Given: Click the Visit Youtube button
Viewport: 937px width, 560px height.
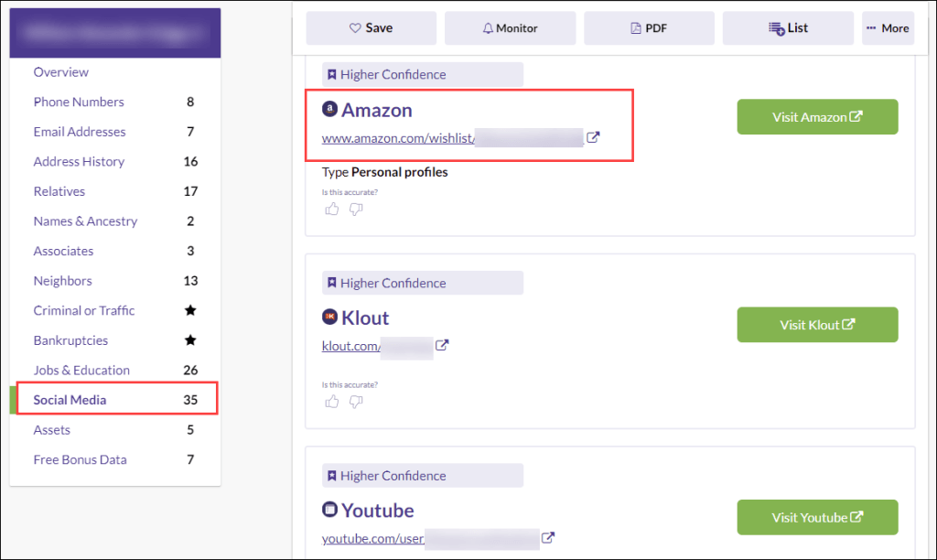Looking at the screenshot, I should (817, 517).
